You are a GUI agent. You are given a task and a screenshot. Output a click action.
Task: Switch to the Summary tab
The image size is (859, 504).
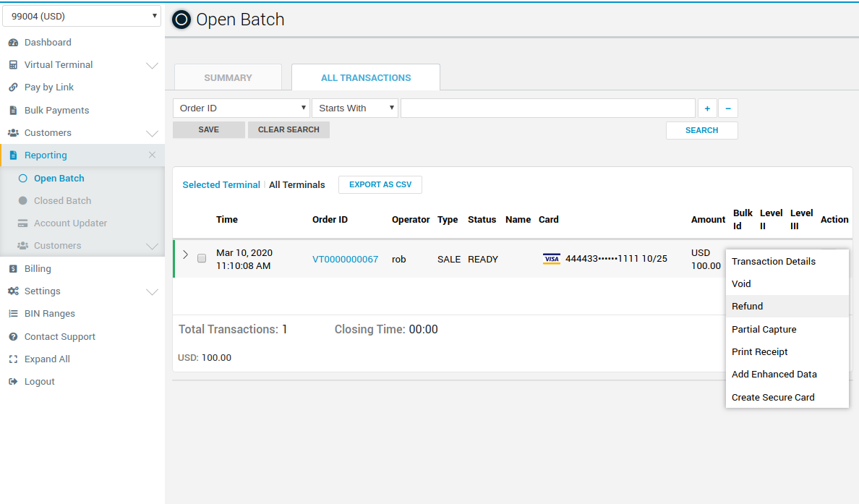(228, 78)
